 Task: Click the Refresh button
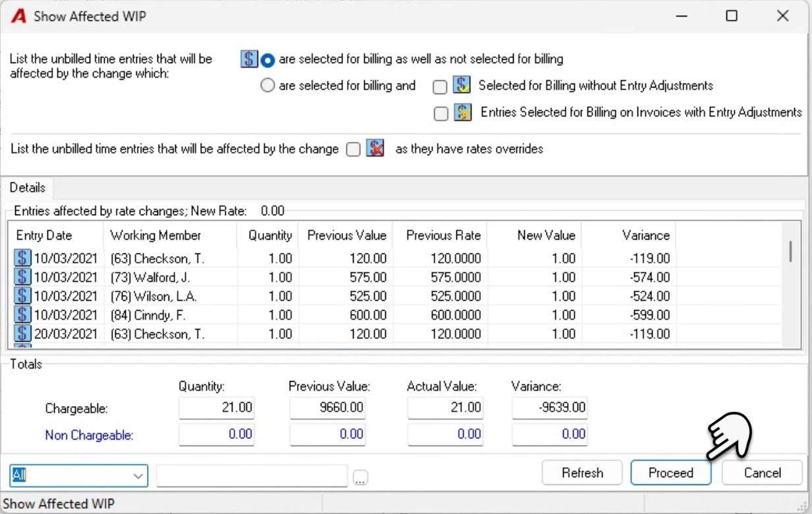click(582, 473)
